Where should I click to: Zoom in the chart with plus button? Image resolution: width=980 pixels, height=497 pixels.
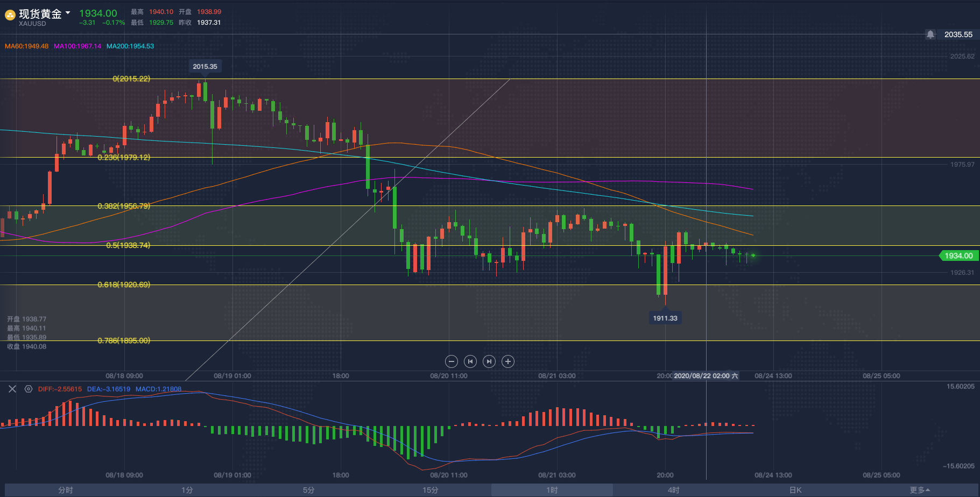click(x=508, y=361)
